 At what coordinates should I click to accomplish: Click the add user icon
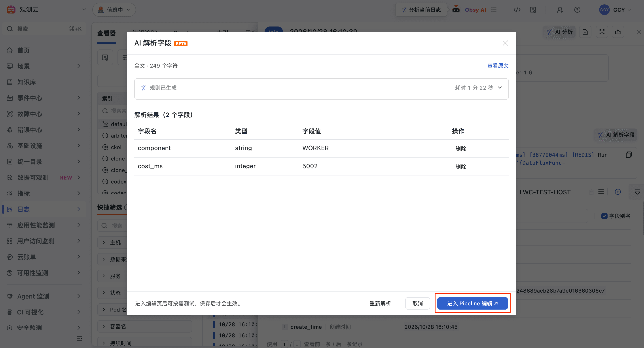click(560, 10)
